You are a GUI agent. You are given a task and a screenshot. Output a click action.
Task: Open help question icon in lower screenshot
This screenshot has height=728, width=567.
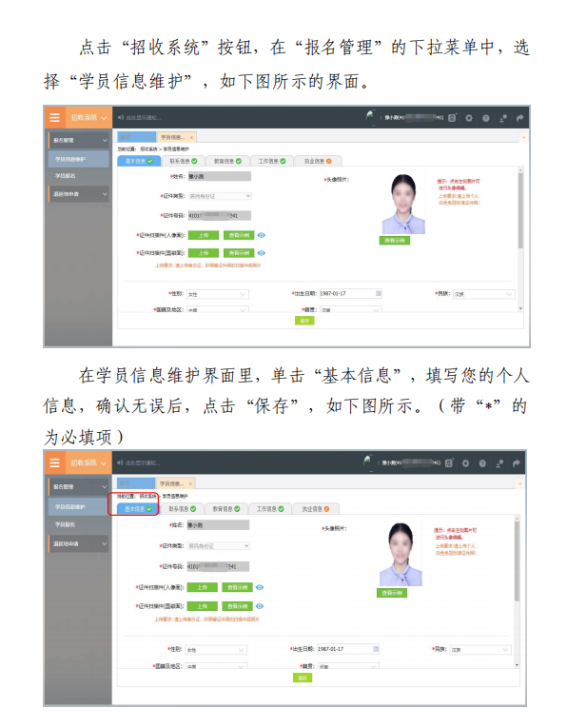pos(482,462)
